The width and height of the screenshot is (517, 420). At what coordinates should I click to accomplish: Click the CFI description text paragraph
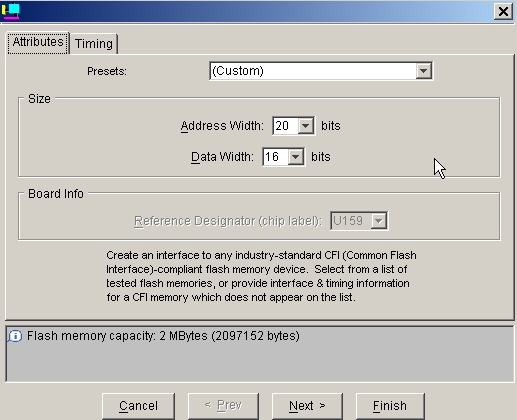261,276
